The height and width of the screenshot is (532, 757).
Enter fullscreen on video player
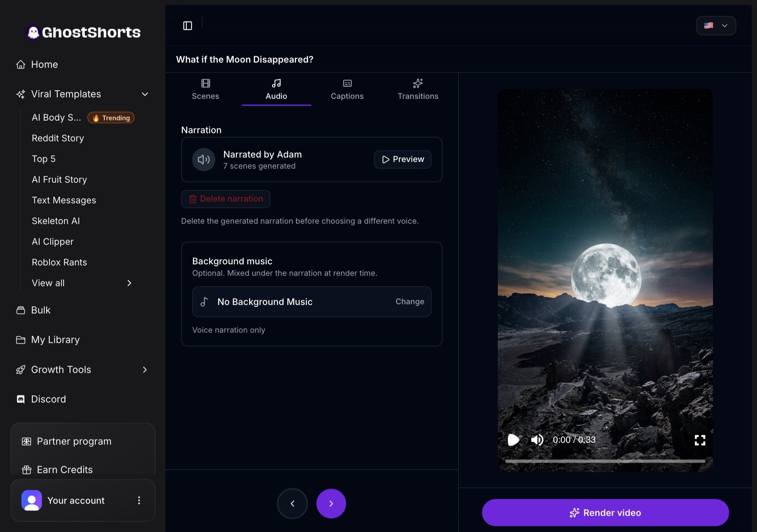pyautogui.click(x=700, y=440)
